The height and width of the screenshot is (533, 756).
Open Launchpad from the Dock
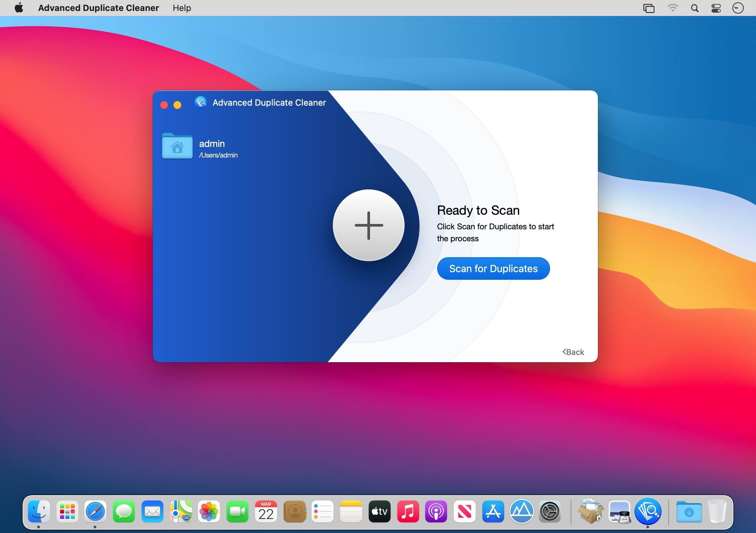tap(67, 511)
